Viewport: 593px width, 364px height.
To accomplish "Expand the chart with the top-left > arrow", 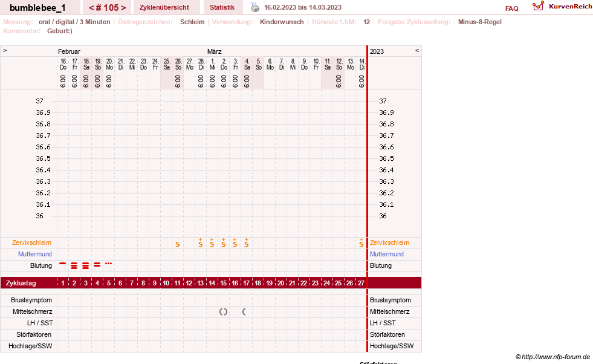I will 5,50.
